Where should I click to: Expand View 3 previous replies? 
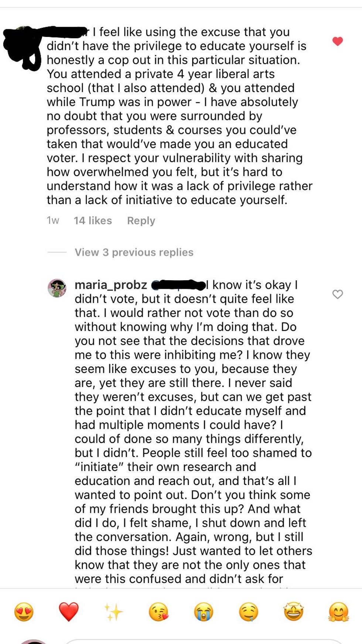pyautogui.click(x=134, y=252)
